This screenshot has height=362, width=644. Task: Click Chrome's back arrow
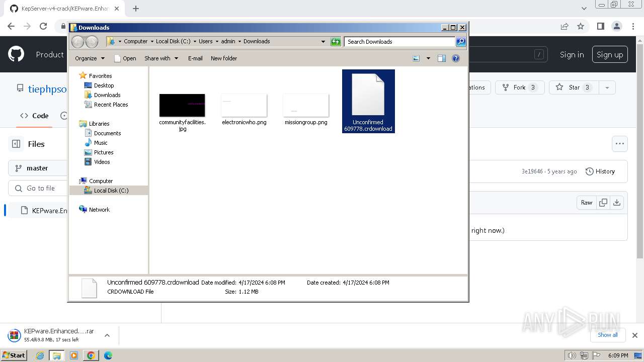(x=11, y=26)
